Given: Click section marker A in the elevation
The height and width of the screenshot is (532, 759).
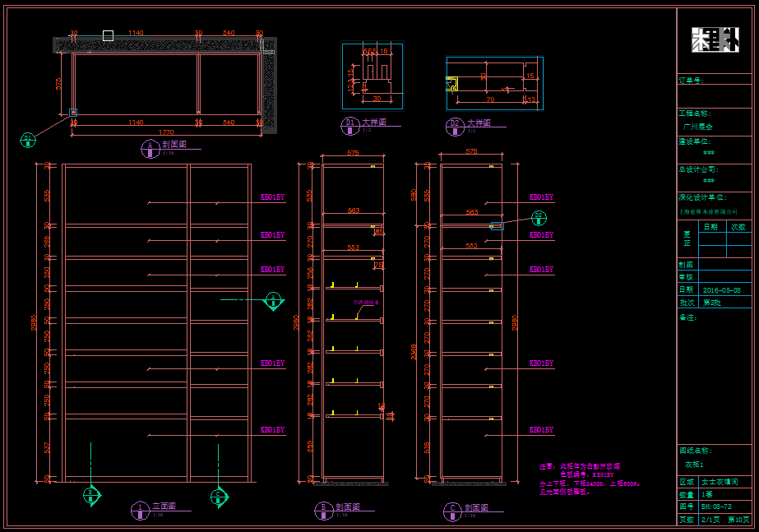Looking at the screenshot, I should click(273, 301).
